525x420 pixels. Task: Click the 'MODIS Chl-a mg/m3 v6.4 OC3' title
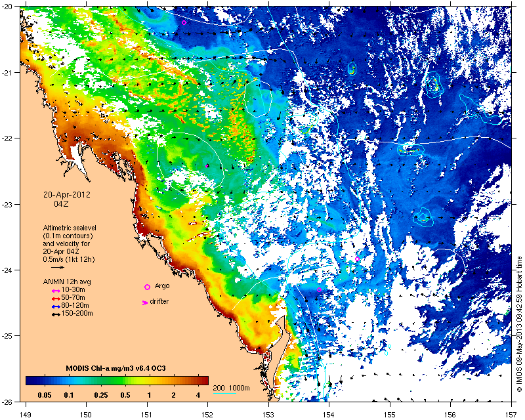(x=115, y=368)
